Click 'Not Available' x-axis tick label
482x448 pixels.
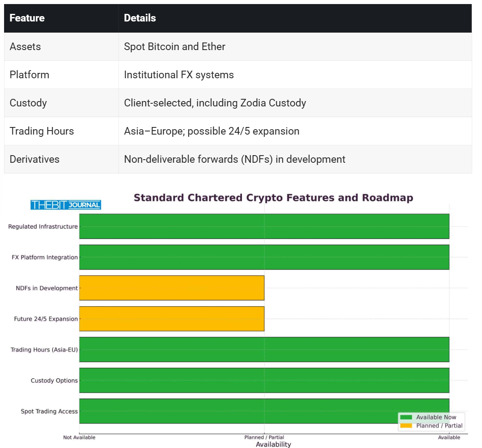pyautogui.click(x=79, y=437)
